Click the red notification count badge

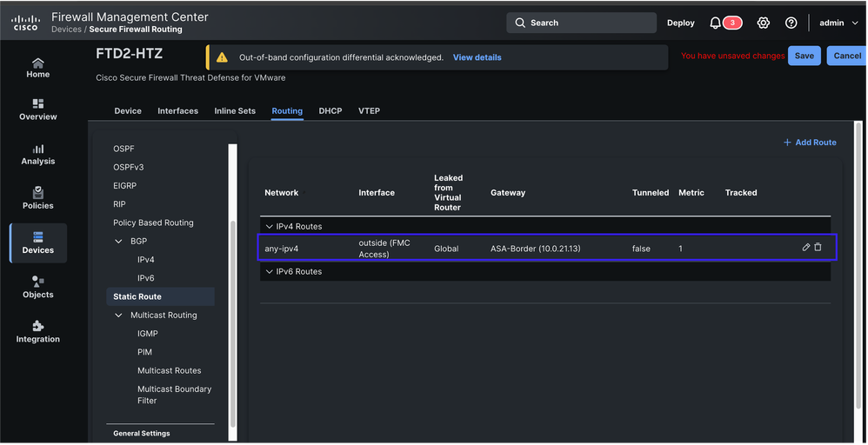point(732,23)
